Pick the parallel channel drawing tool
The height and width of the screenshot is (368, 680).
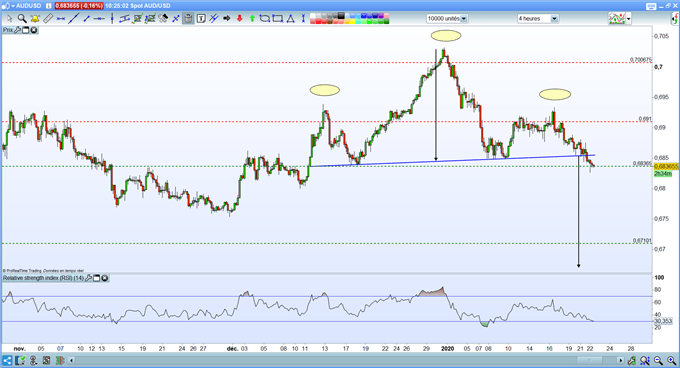tap(124, 19)
